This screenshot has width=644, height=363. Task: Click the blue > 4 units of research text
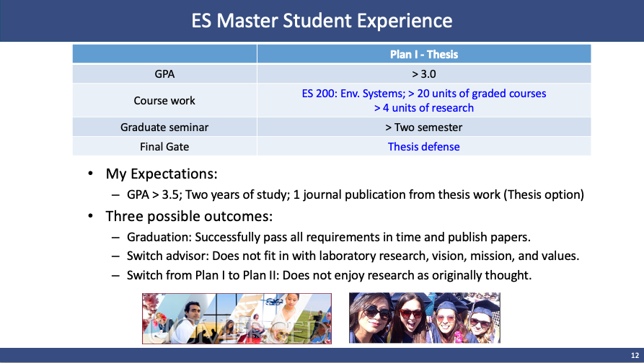(x=423, y=108)
